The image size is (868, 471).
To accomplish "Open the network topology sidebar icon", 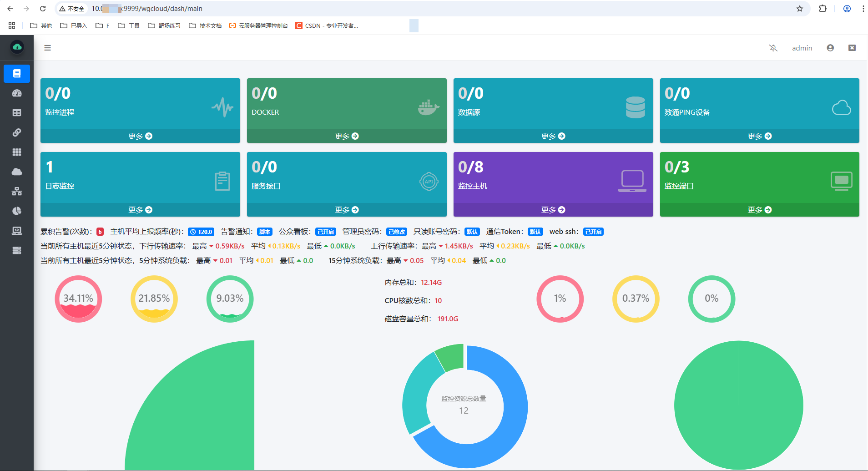I will 17,192.
